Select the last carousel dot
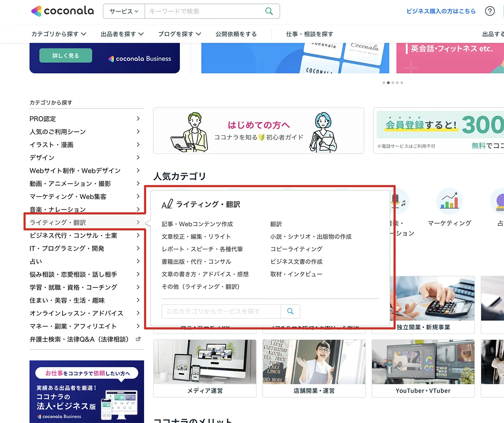The height and width of the screenshot is (423, 504). [x=402, y=83]
